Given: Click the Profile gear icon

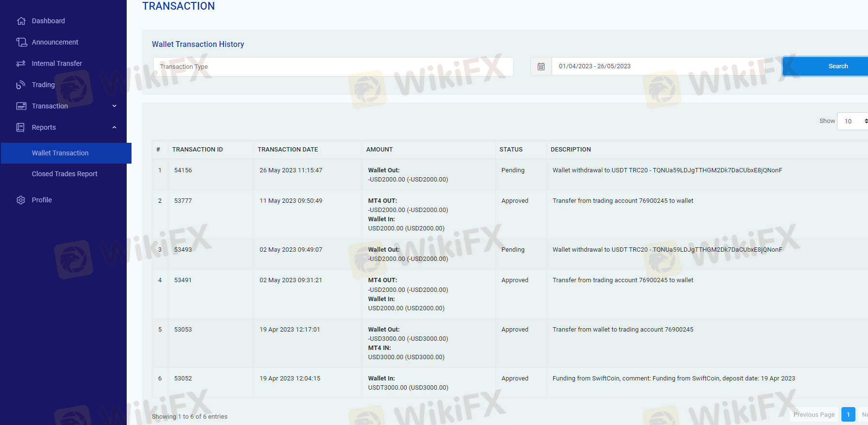Looking at the screenshot, I should tap(21, 200).
